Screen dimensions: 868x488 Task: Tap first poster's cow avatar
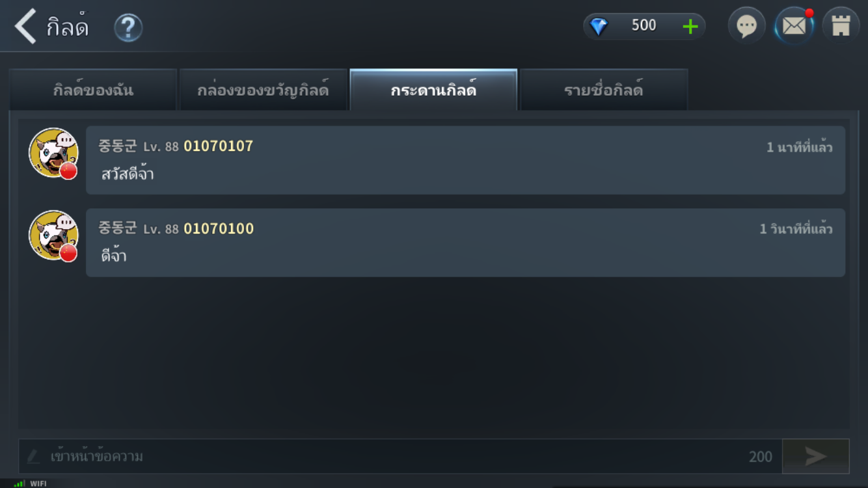click(53, 153)
